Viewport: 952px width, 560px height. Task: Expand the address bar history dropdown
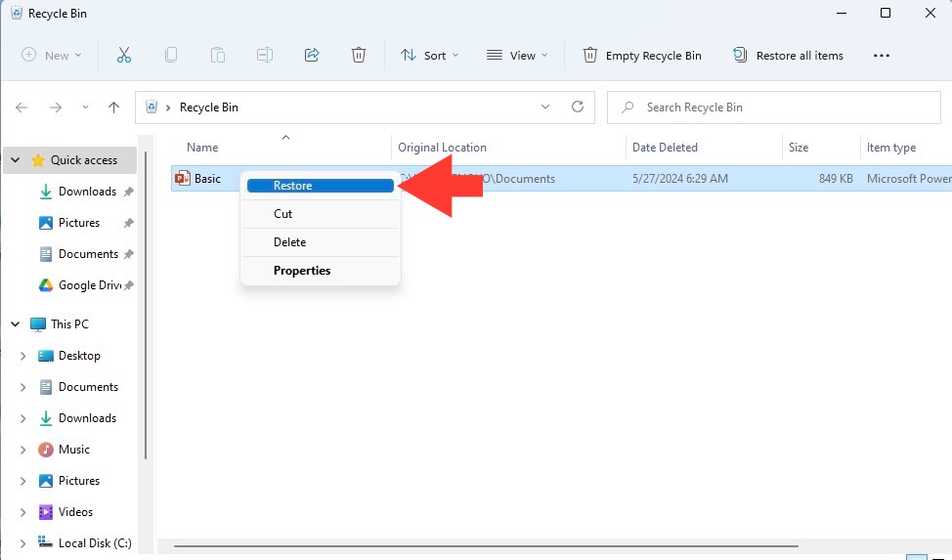point(545,107)
